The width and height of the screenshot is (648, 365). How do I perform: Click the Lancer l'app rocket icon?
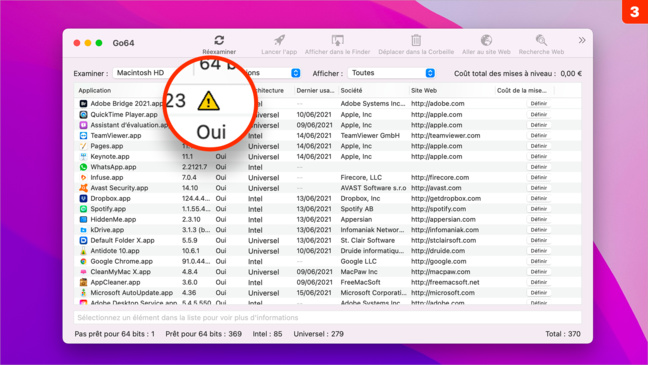[279, 40]
